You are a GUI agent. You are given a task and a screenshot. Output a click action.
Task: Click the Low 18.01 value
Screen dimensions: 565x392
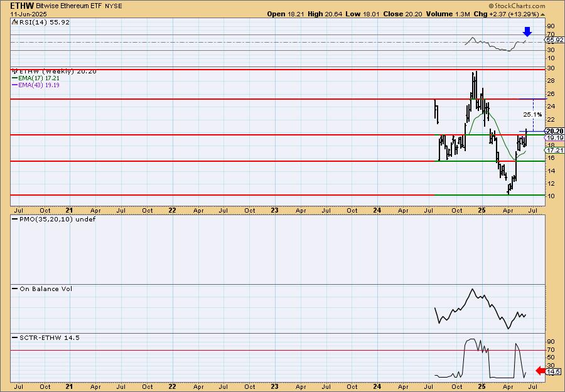(x=363, y=14)
